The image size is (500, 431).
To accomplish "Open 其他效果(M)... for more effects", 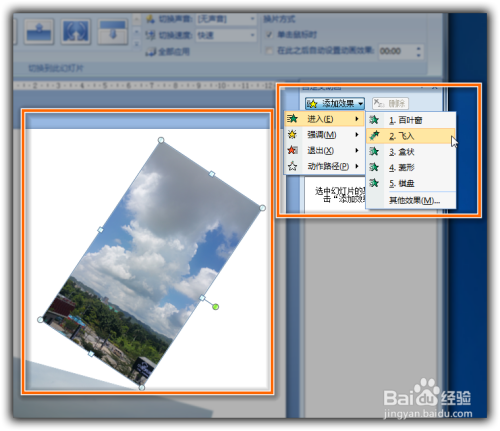I will coord(414,200).
